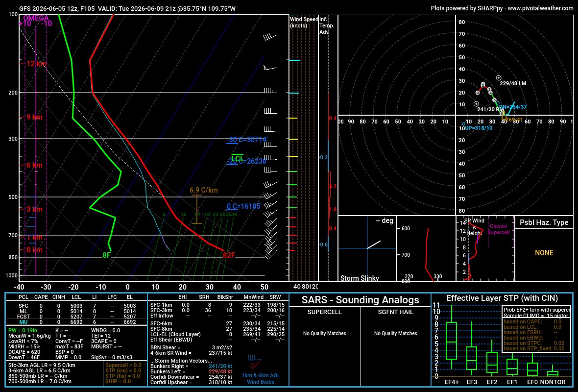578x392 pixels.
Task: Click the NONTOR category label
Action: point(552,382)
